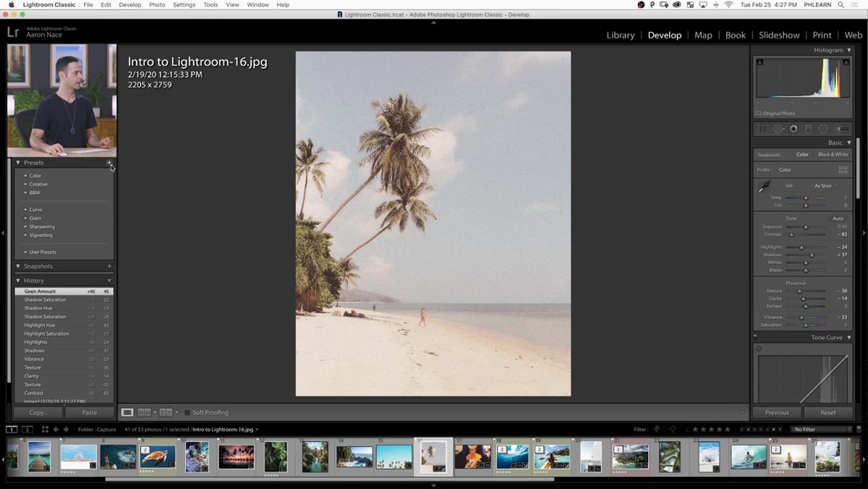Go back with filmstrip left arrow
The width and height of the screenshot is (868, 489).
coord(56,430)
